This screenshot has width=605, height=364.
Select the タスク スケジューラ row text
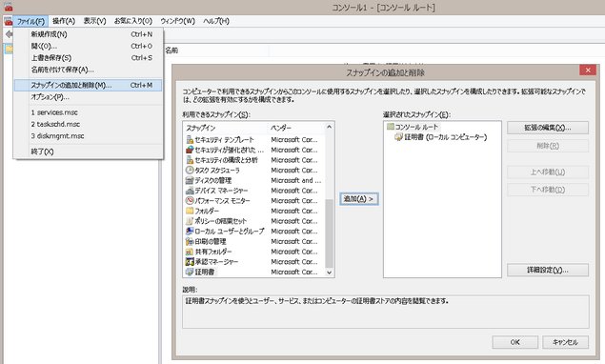click(x=217, y=171)
